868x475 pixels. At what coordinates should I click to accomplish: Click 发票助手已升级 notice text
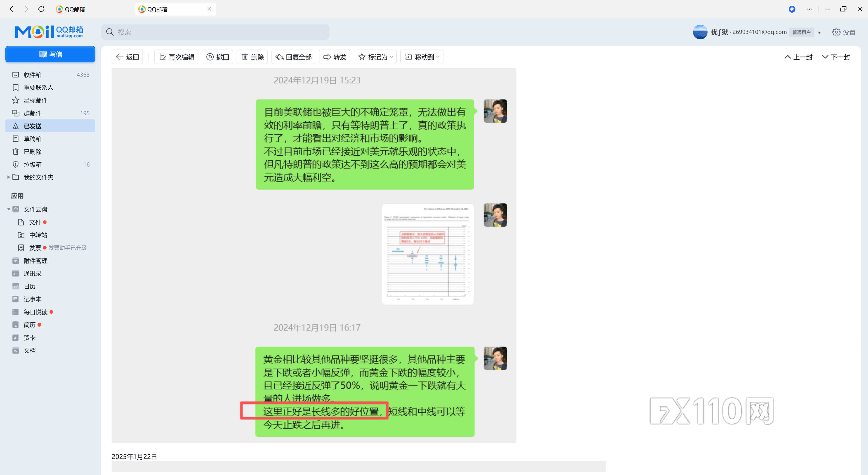[67, 248]
